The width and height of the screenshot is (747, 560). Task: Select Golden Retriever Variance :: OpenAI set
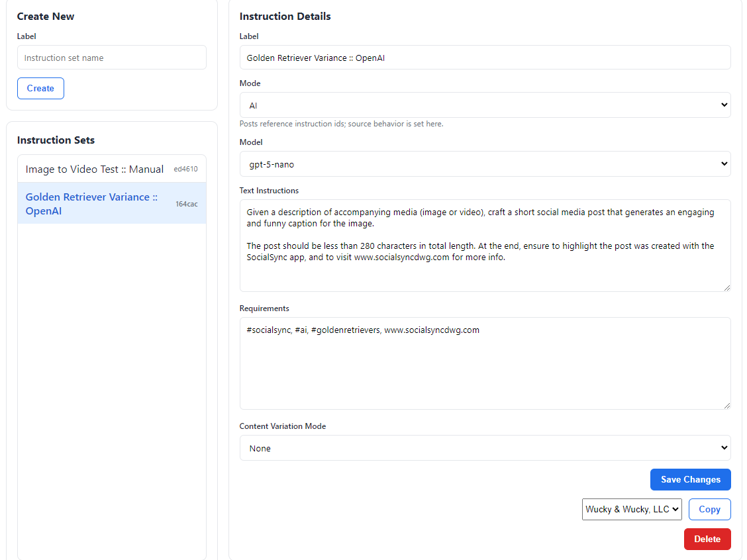pos(91,204)
